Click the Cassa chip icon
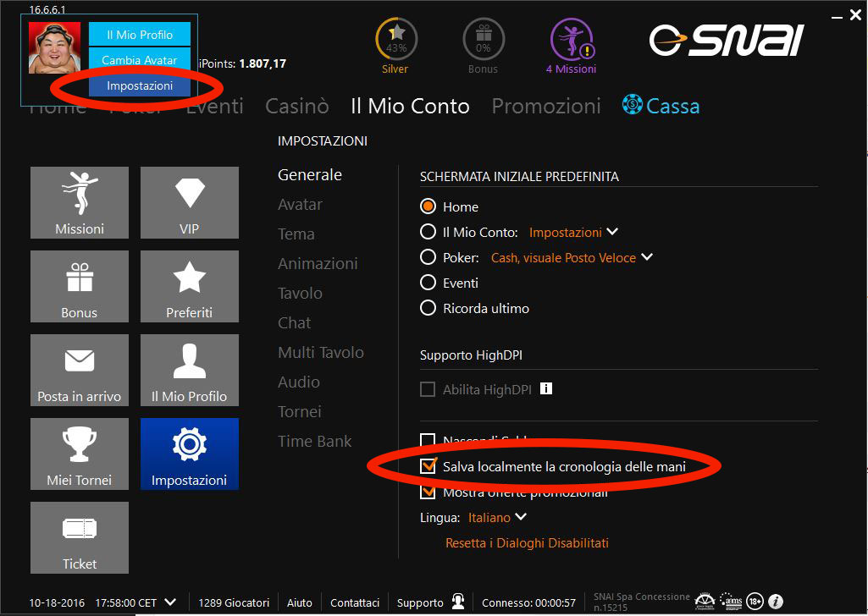The width and height of the screenshot is (868, 616). coord(633,105)
